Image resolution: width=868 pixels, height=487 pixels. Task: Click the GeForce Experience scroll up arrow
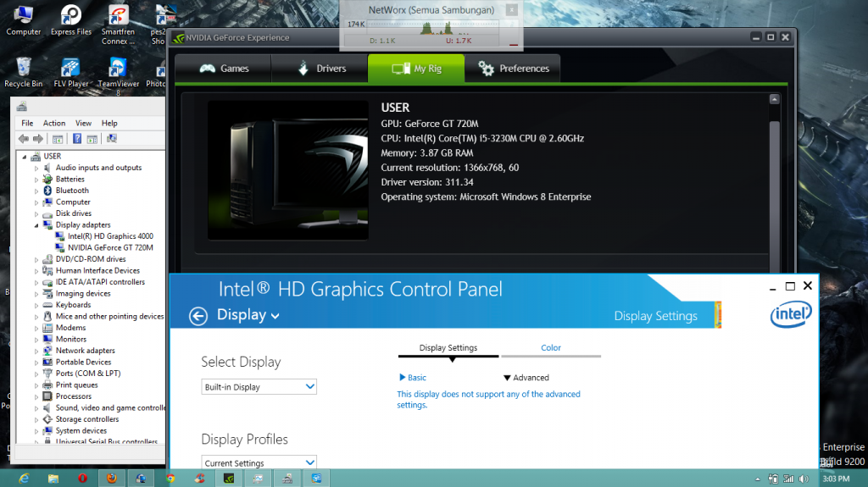click(x=775, y=99)
